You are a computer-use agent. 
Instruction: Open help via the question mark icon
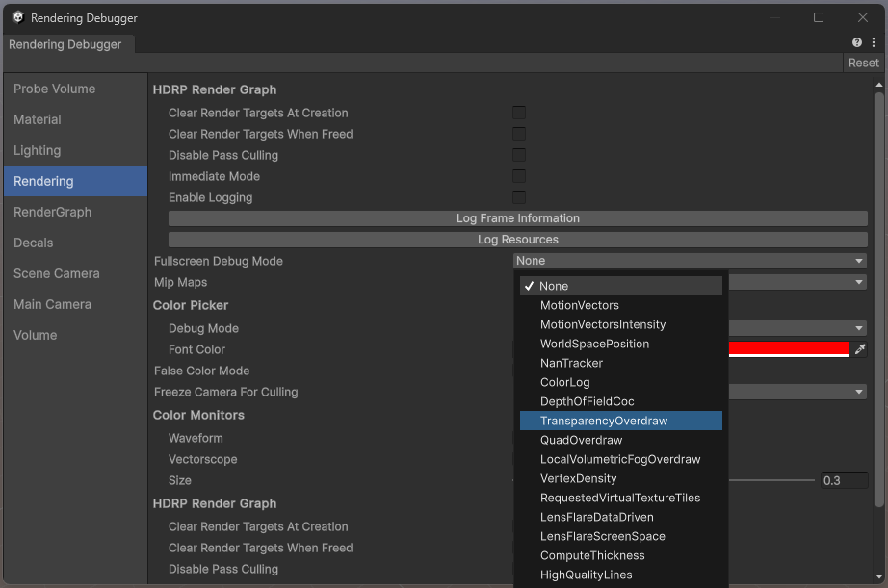tap(856, 42)
